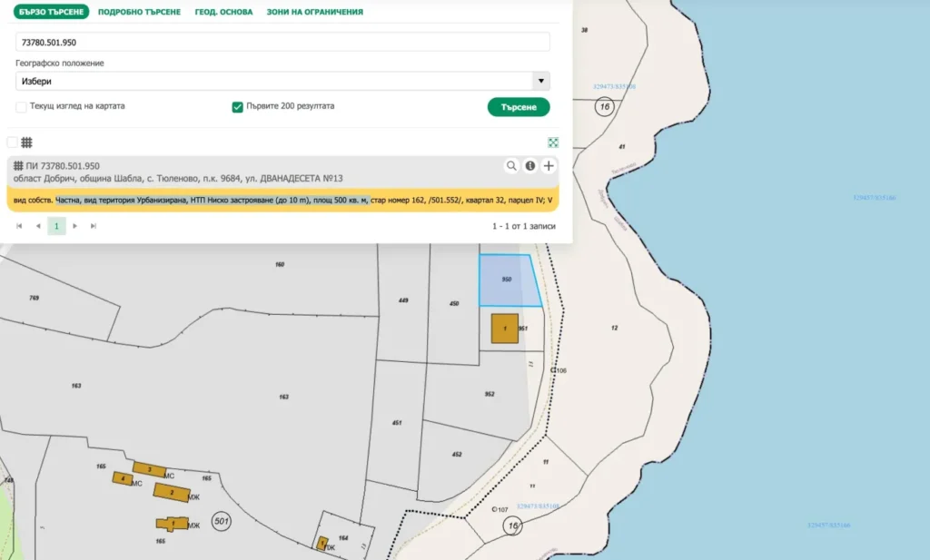
Task: Jump to the last results page
Action: 94,226
